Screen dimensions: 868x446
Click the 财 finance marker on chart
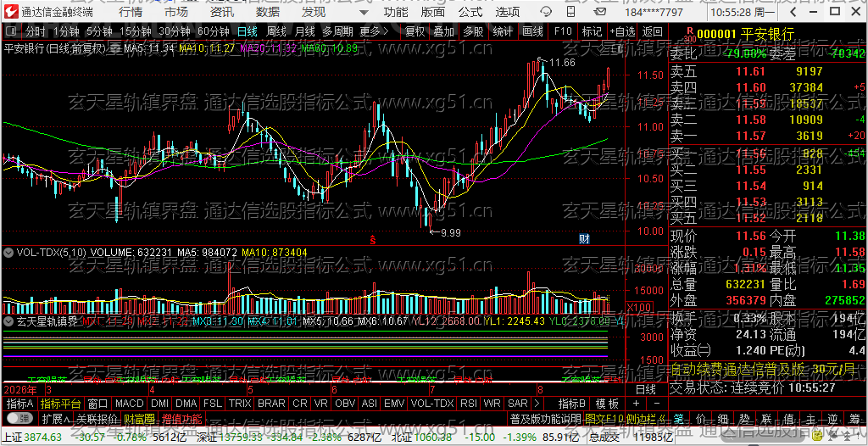(x=584, y=239)
